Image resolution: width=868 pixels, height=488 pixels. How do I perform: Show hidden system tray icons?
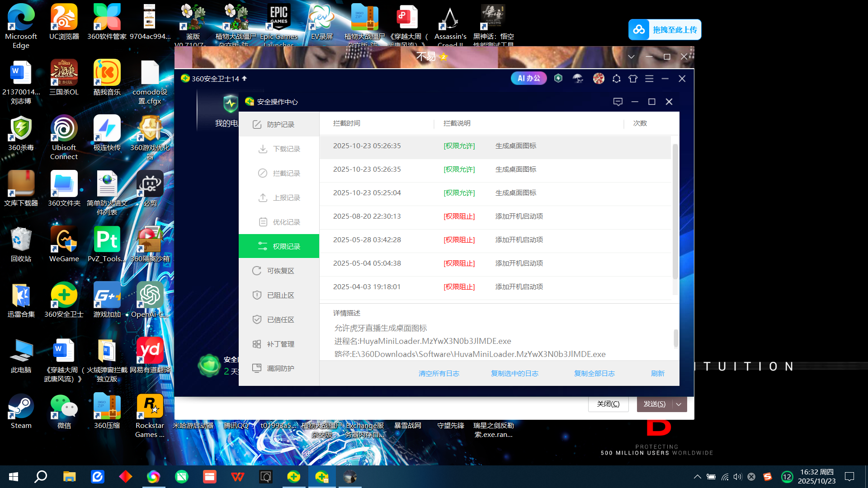pos(697,477)
